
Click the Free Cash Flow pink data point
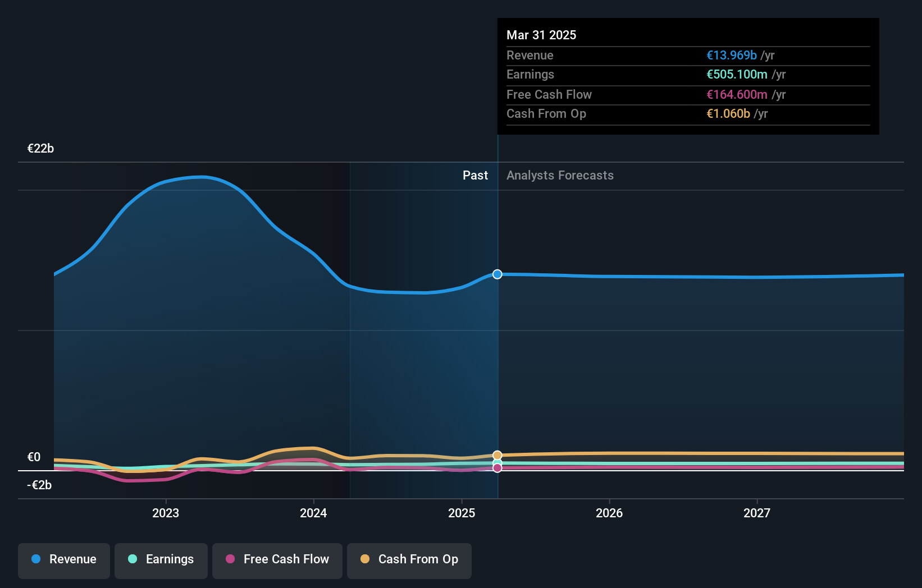click(x=497, y=468)
